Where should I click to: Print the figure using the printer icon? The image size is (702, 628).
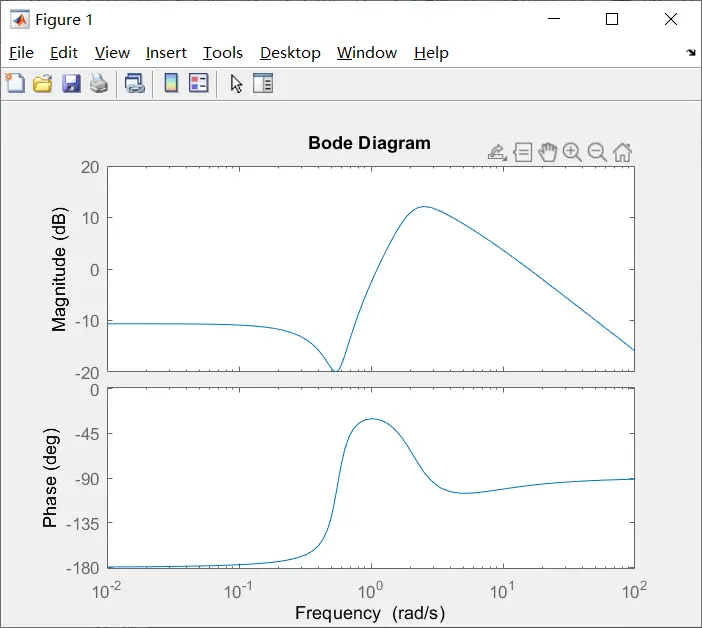(x=99, y=84)
